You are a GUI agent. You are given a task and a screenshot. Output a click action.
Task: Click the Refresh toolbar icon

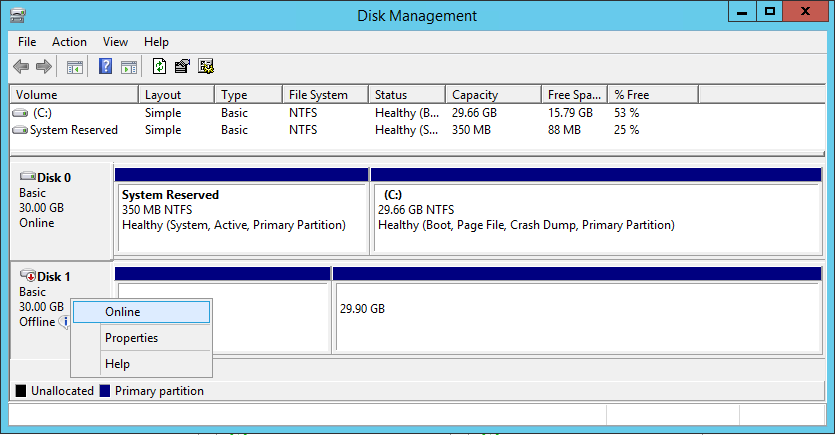(159, 66)
